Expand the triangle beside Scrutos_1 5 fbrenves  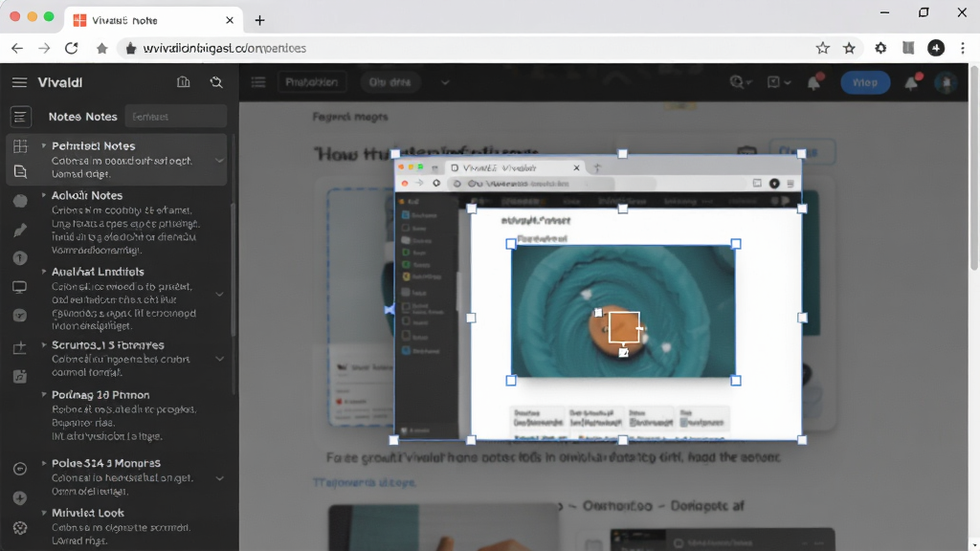(x=44, y=344)
